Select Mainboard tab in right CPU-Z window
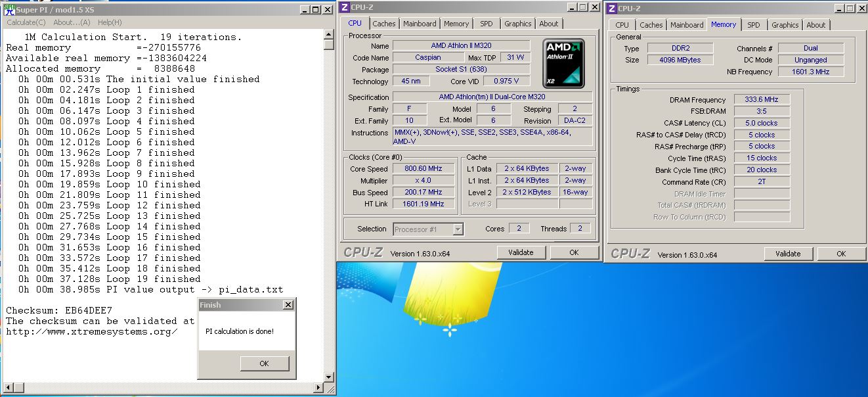 point(687,25)
